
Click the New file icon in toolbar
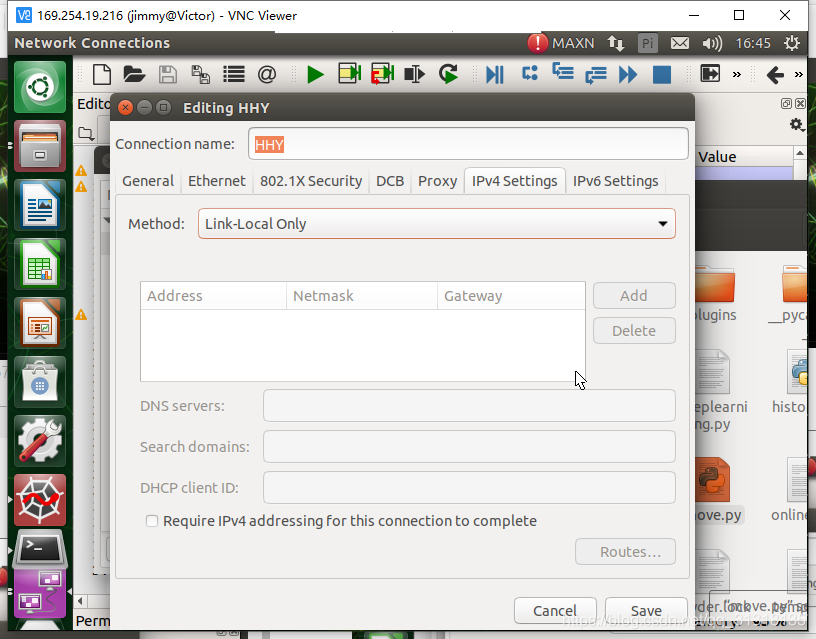[101, 74]
